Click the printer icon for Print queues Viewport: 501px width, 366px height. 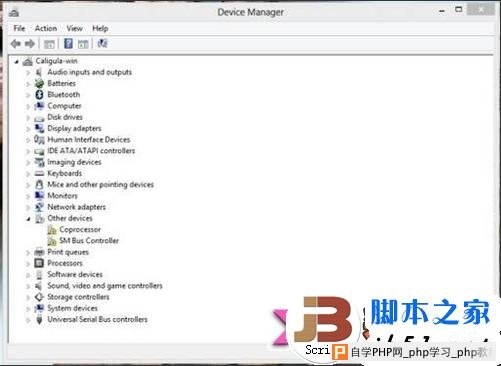tap(39, 252)
